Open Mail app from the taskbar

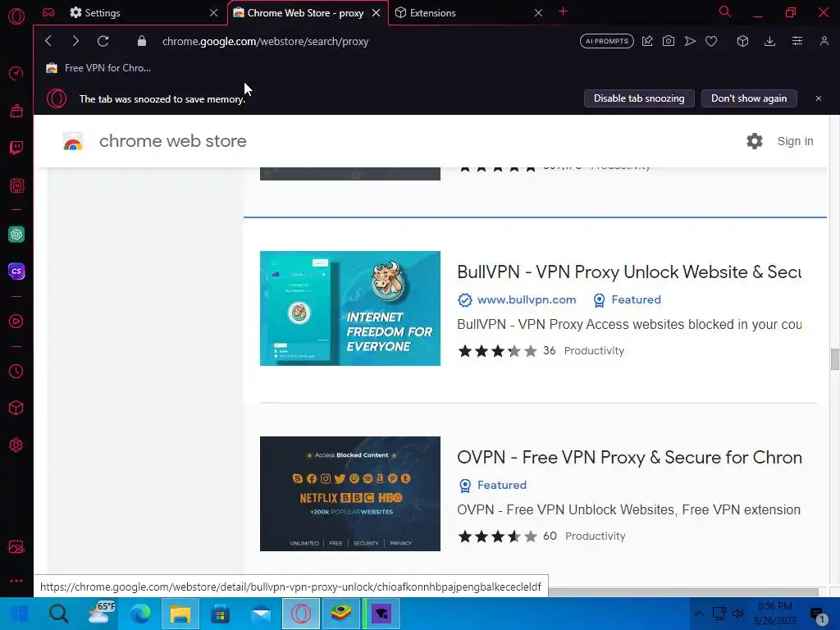click(261, 614)
